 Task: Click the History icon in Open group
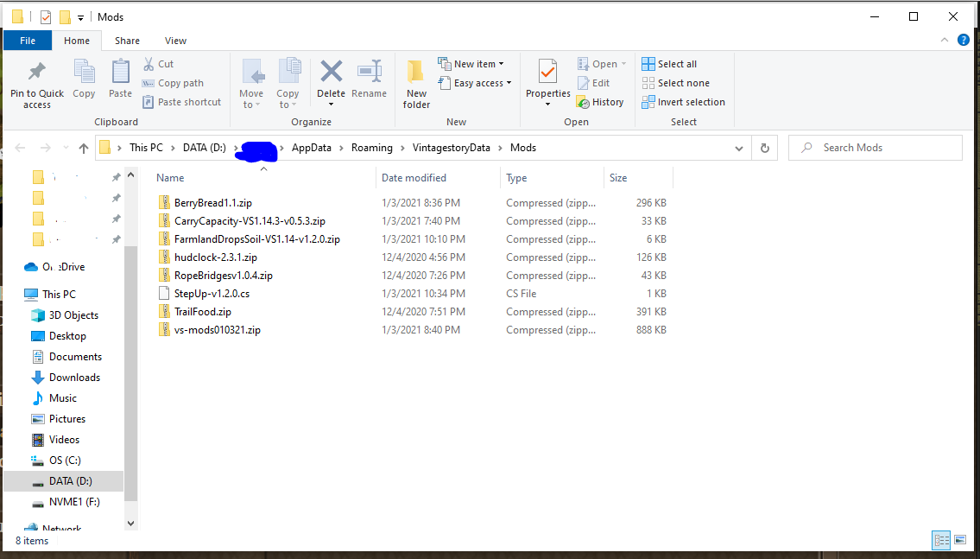585,102
